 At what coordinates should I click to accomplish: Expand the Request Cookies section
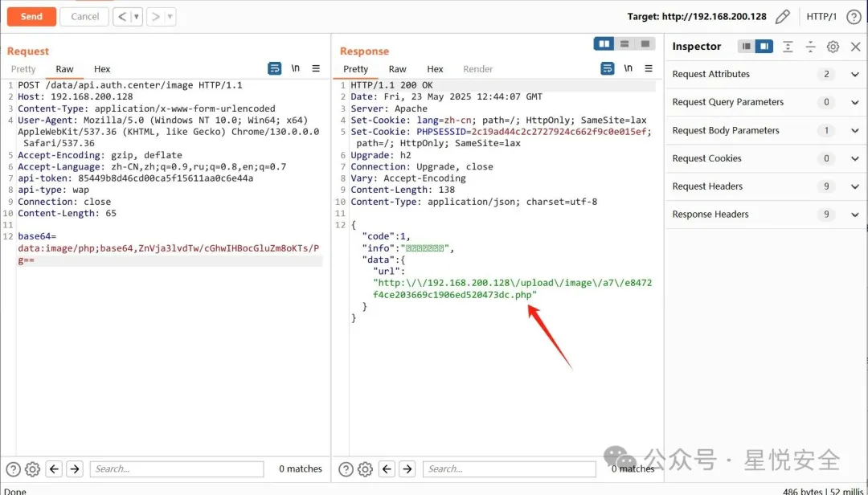(x=766, y=158)
